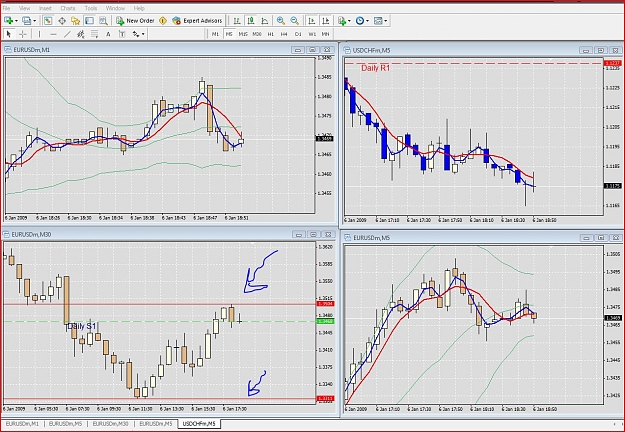Switch chart to Line Chart mode
The width and height of the screenshot is (625, 432).
[265, 21]
